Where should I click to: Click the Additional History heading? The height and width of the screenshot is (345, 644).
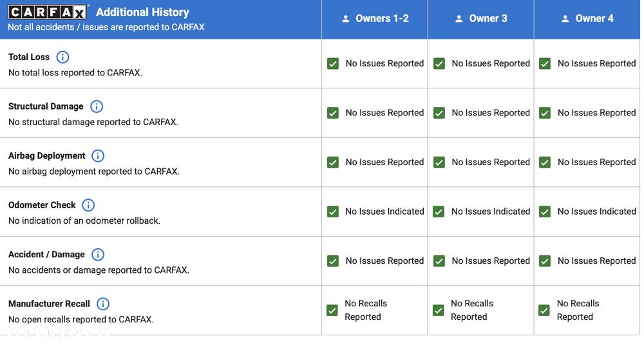pyautogui.click(x=142, y=12)
